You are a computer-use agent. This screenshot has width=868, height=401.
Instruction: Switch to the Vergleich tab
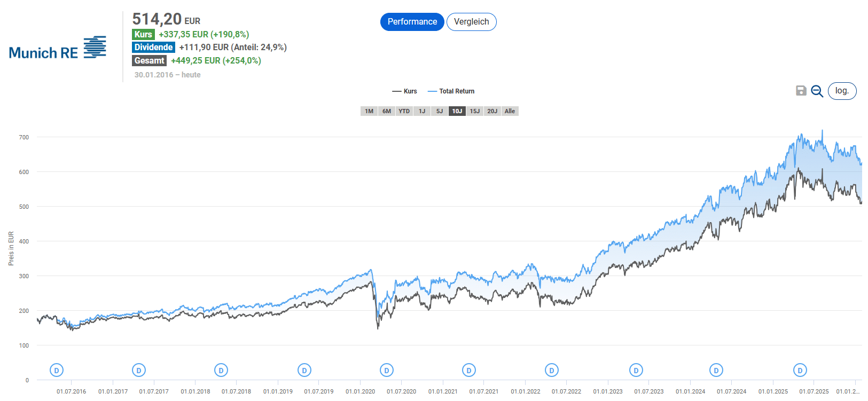(x=471, y=22)
